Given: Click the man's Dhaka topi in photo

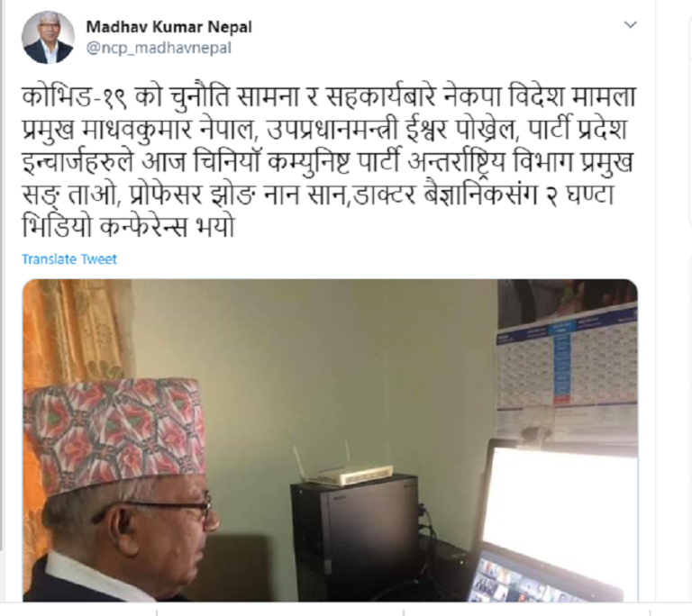Looking at the screenshot, I should coord(114,435).
